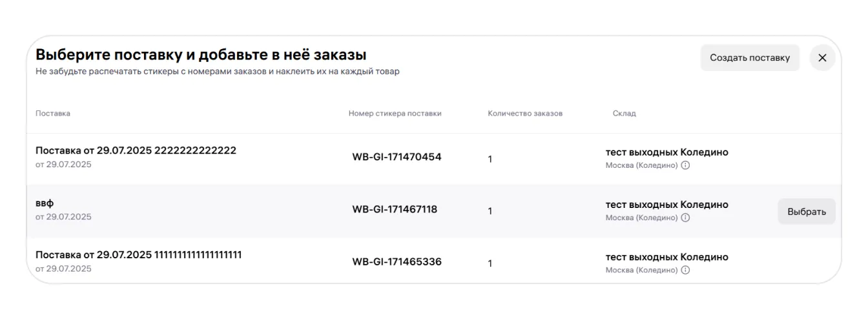Click info icon in third row warehouse

point(685,270)
